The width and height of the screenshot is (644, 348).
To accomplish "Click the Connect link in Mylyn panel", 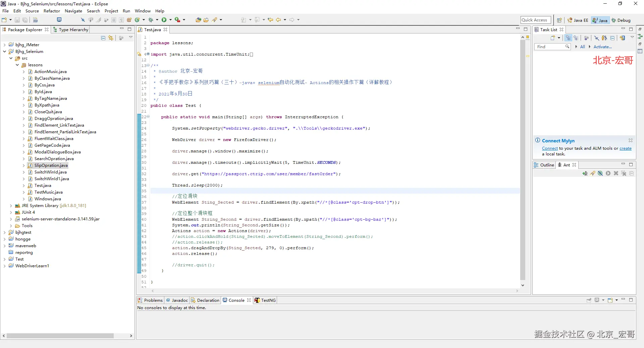I will pyautogui.click(x=550, y=148).
